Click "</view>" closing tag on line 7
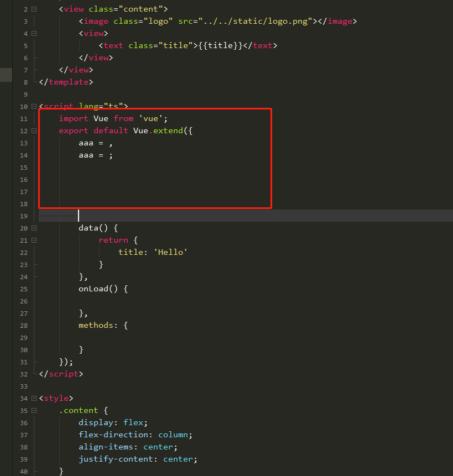 click(76, 70)
